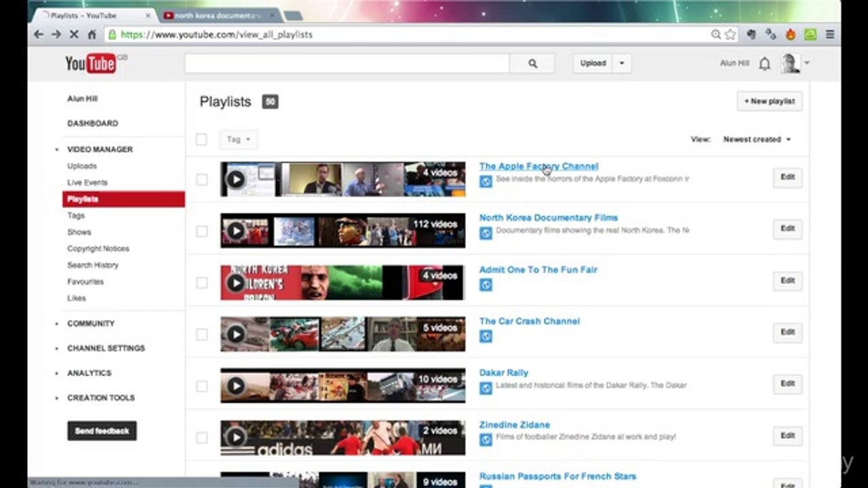Tick the checkbox for The Car Crash Channel

pyautogui.click(x=201, y=334)
